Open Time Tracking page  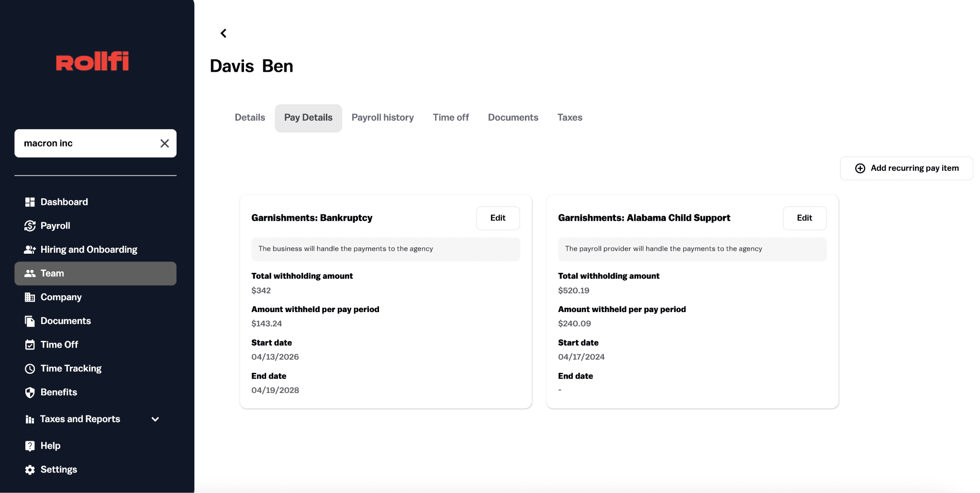click(95, 369)
